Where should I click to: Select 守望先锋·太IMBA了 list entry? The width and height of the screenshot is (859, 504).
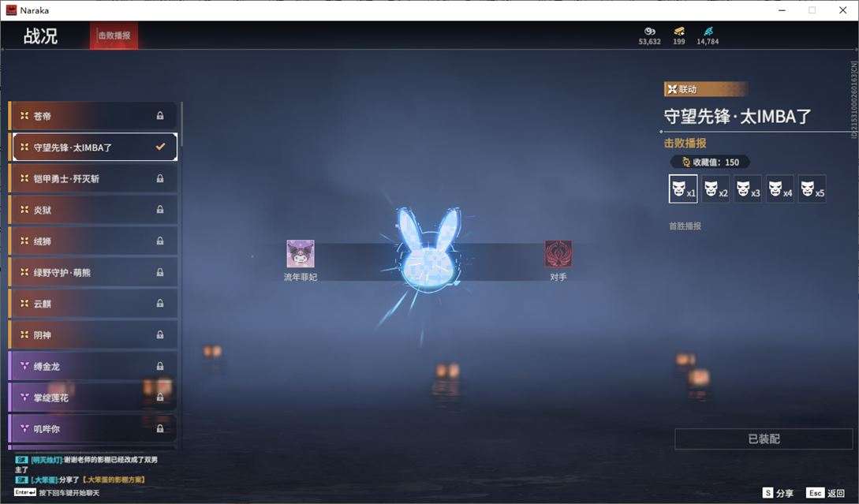(x=94, y=147)
